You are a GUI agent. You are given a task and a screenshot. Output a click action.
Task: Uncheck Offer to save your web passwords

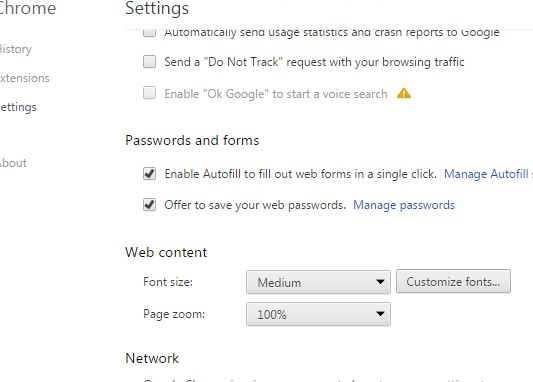click(x=150, y=205)
